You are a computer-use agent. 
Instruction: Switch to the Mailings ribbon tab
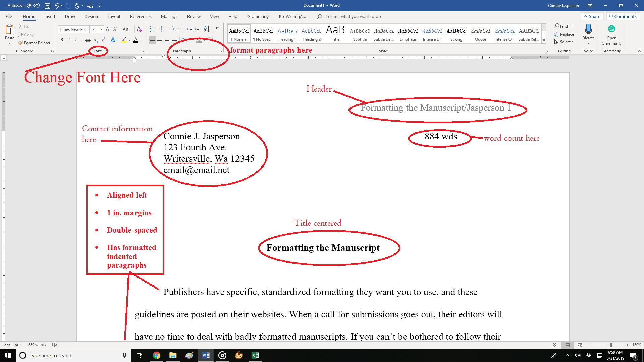[x=169, y=16]
